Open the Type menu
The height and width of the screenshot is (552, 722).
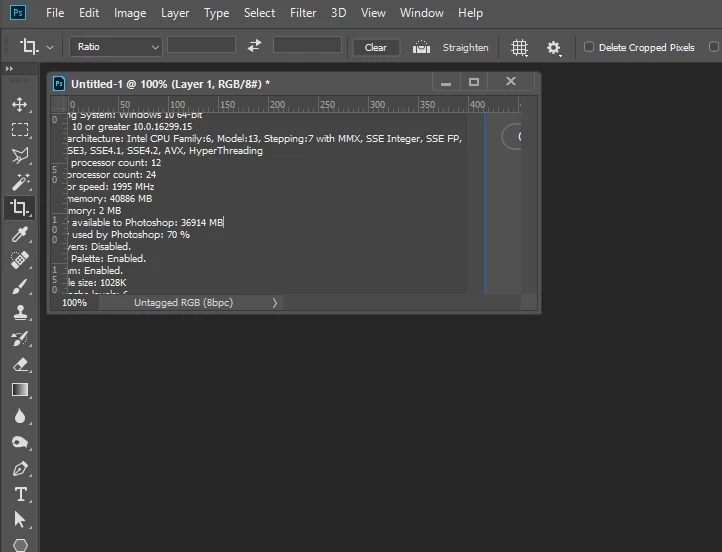216,13
